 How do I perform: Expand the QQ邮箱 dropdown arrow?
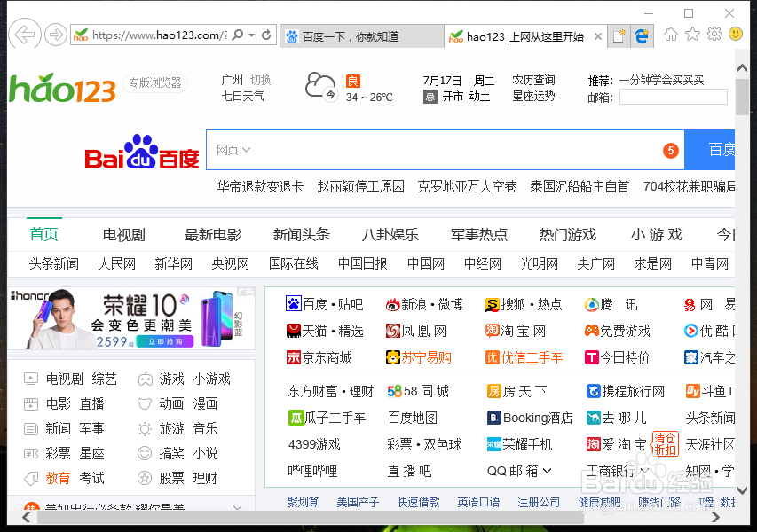coord(547,470)
